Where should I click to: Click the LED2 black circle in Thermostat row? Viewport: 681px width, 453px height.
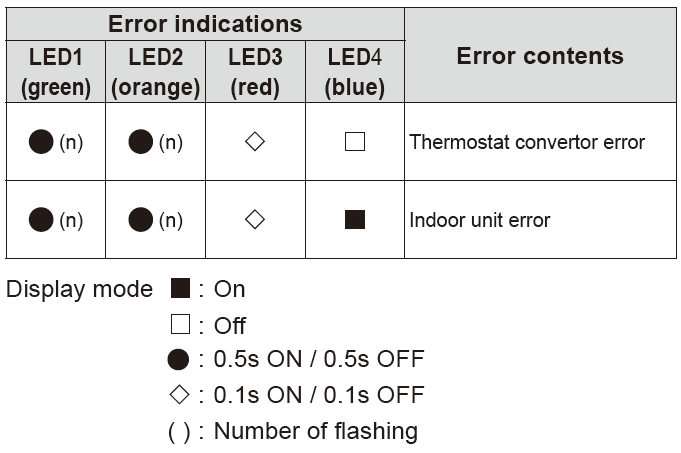point(141,142)
